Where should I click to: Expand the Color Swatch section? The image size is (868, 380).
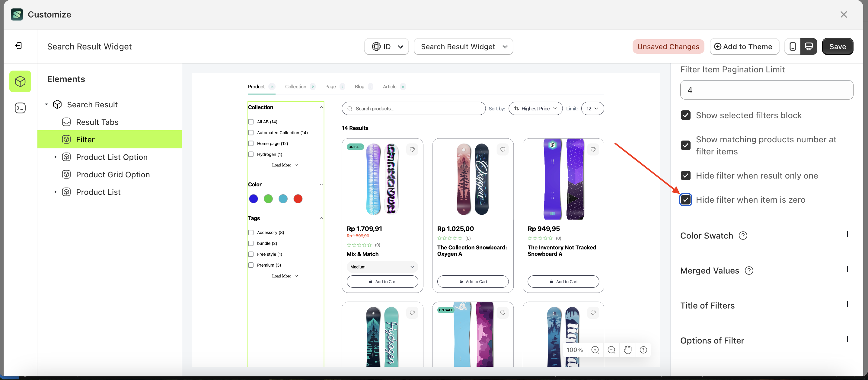pyautogui.click(x=848, y=235)
